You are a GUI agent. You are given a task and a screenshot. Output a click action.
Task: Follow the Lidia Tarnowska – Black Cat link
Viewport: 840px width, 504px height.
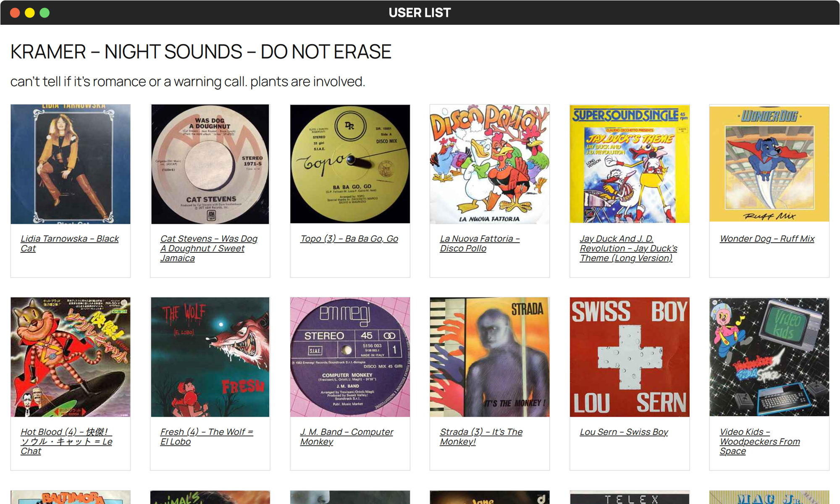(70, 244)
